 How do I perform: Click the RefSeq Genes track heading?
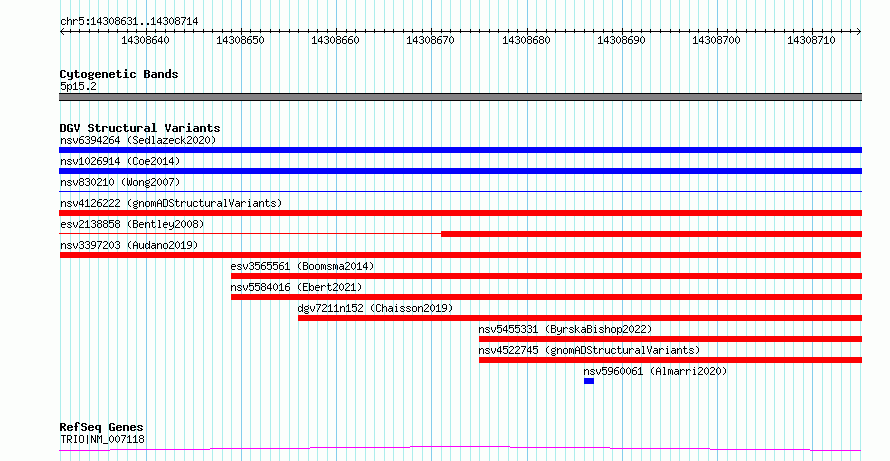point(101,427)
